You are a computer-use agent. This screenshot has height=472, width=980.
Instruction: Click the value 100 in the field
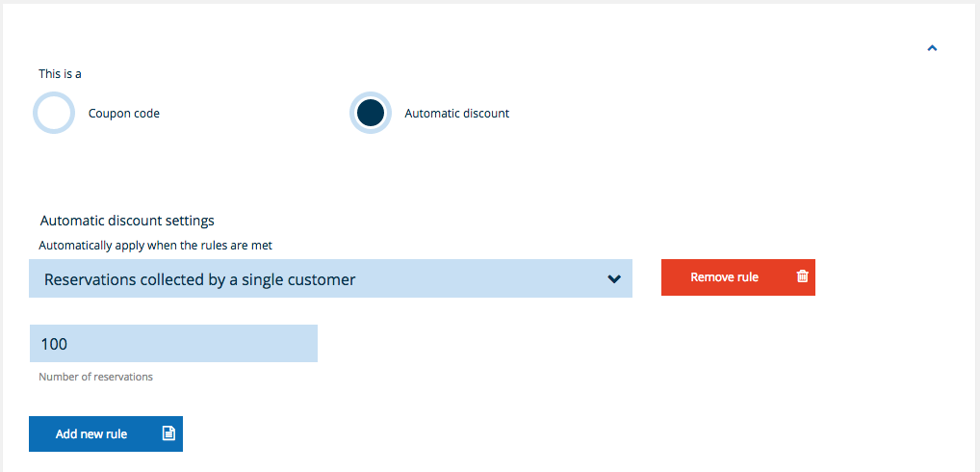[54, 344]
